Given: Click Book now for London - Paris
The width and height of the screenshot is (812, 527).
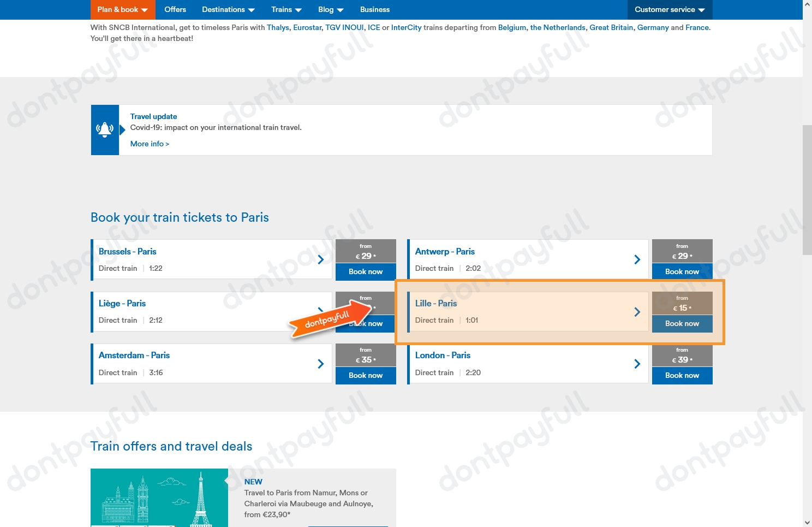Looking at the screenshot, I should coord(682,375).
